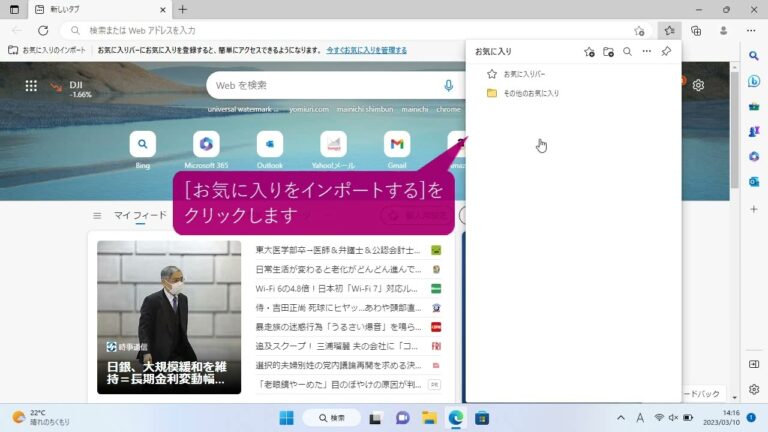The height and width of the screenshot is (432, 768).
Task: Open headline 老眼鏡やーめた article
Action: (338, 384)
